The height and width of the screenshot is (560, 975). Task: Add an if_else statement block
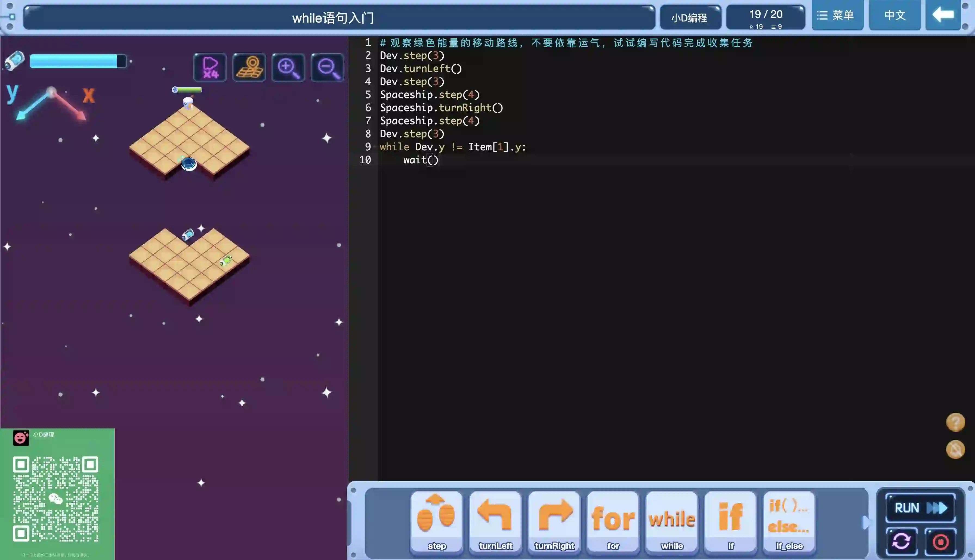(x=789, y=522)
